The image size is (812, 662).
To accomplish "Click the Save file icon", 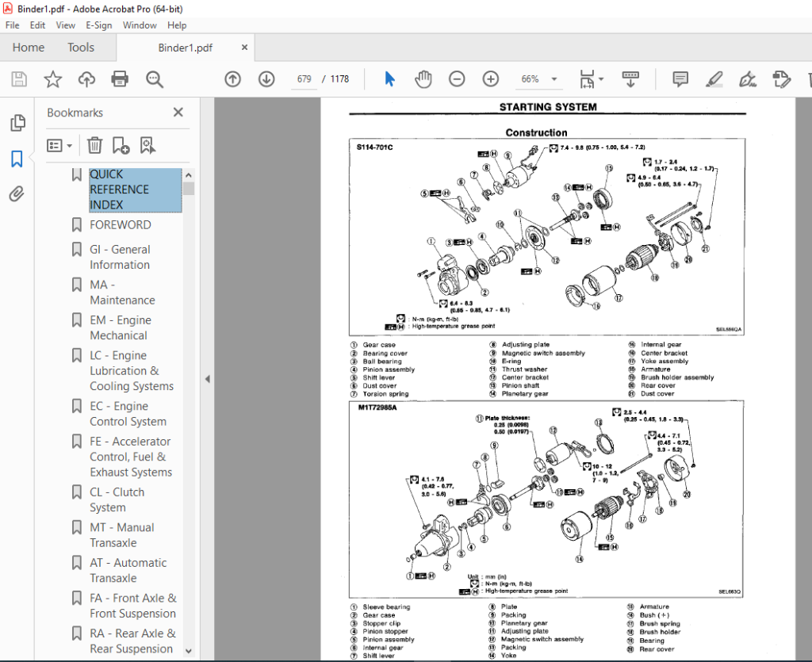I will [x=19, y=79].
